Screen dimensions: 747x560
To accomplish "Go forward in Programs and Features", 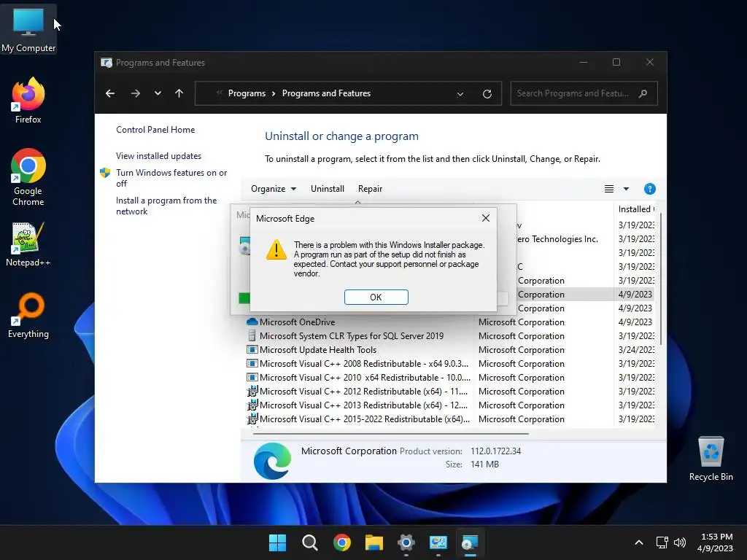I will 136,93.
